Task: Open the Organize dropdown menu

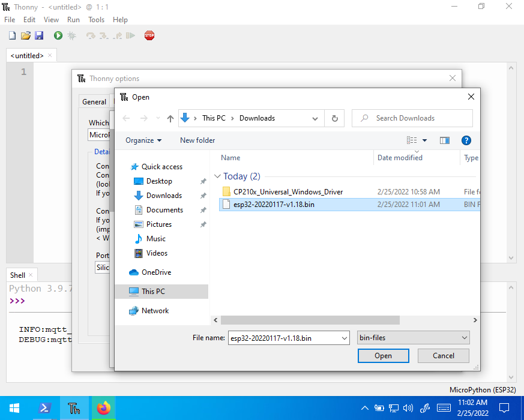Action: tap(143, 140)
